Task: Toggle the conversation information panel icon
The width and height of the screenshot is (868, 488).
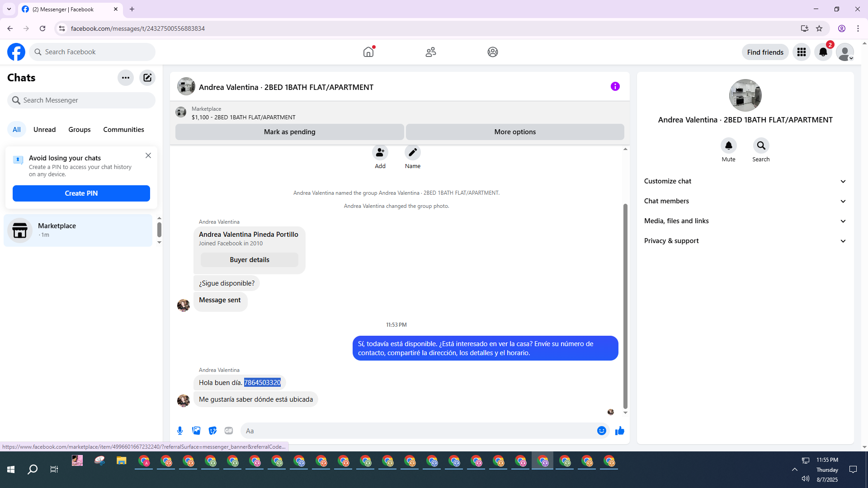Action: (615, 86)
